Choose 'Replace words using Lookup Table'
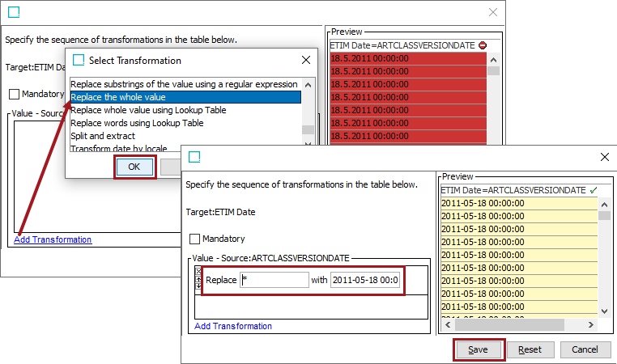Viewport: 617px width, 364px height. 137,123
